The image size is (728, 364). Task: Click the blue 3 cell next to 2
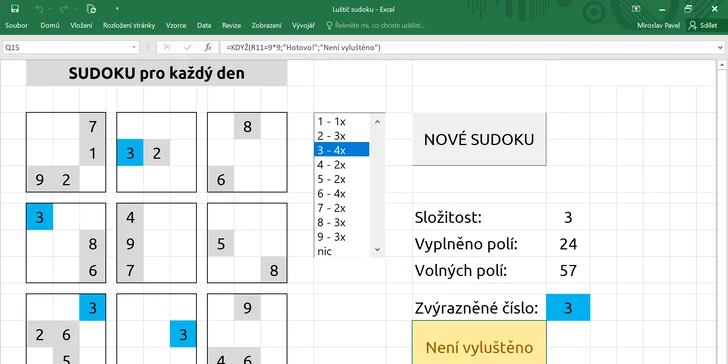click(x=130, y=153)
